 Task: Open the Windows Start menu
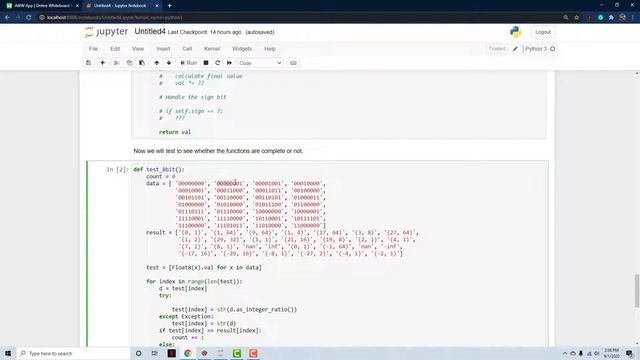click(8, 353)
